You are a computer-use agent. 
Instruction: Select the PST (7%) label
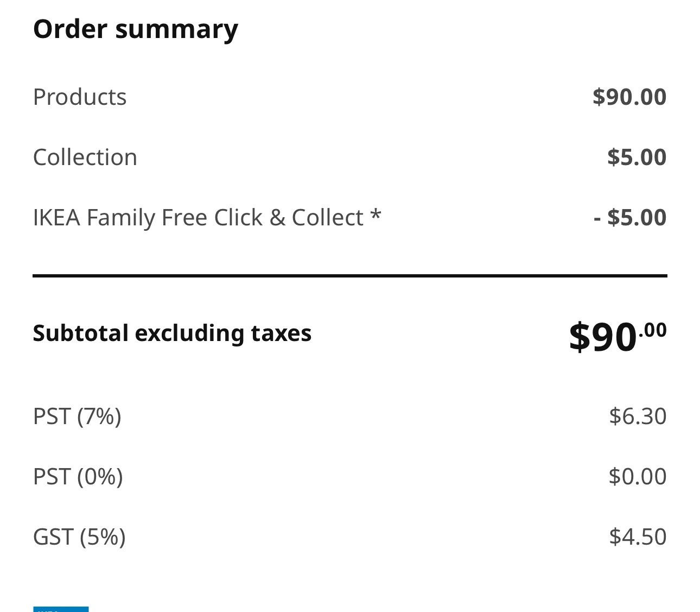point(77,417)
